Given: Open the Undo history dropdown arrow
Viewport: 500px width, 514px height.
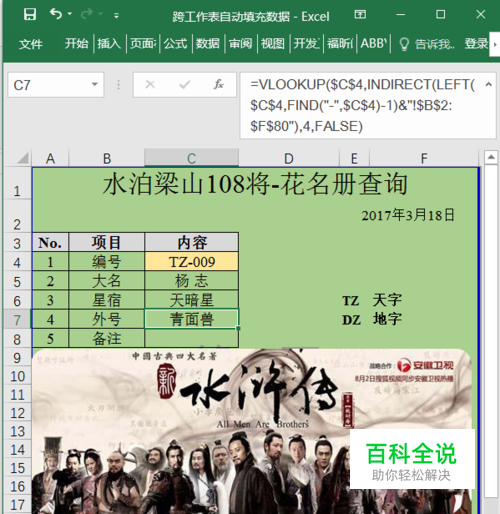Looking at the screenshot, I should tap(69, 14).
